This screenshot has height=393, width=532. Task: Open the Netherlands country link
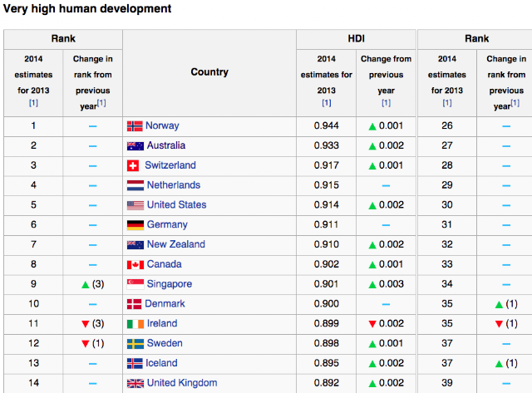(x=174, y=185)
